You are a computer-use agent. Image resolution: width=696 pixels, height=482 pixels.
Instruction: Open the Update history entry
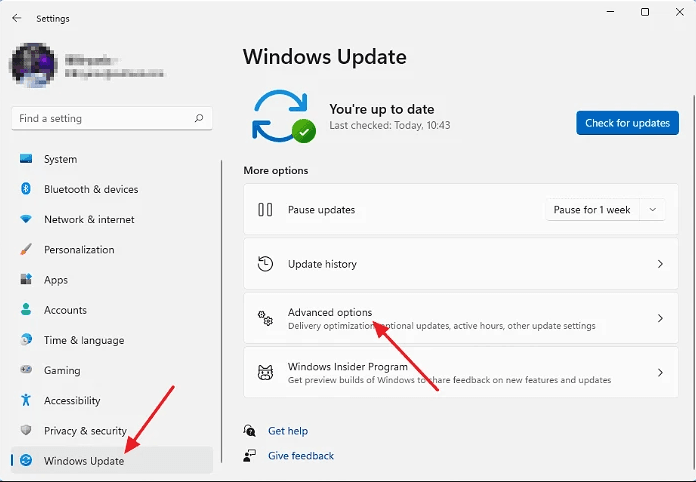[x=461, y=264]
